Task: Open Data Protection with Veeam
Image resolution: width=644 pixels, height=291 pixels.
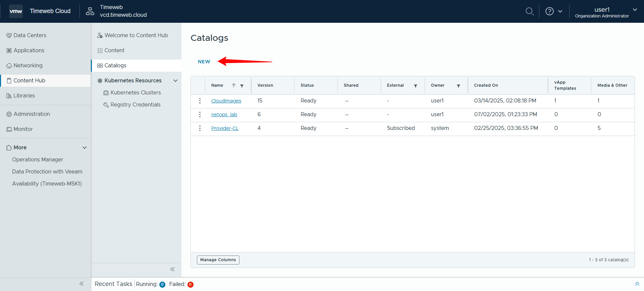Action: 47,171
